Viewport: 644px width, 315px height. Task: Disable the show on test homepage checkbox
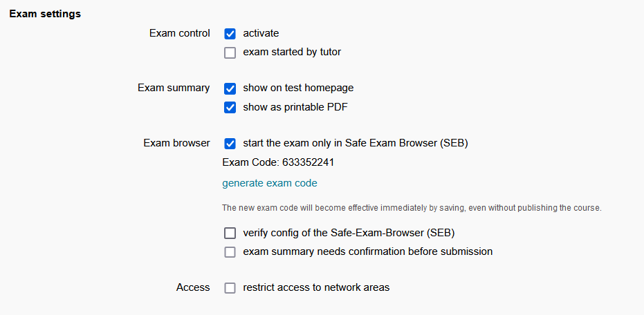tap(230, 88)
